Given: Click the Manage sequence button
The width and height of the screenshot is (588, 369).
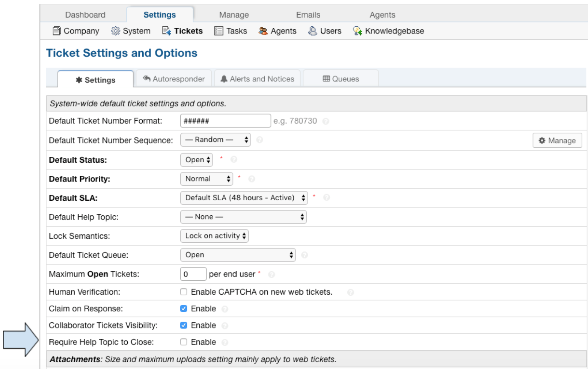Looking at the screenshot, I should (x=557, y=141).
